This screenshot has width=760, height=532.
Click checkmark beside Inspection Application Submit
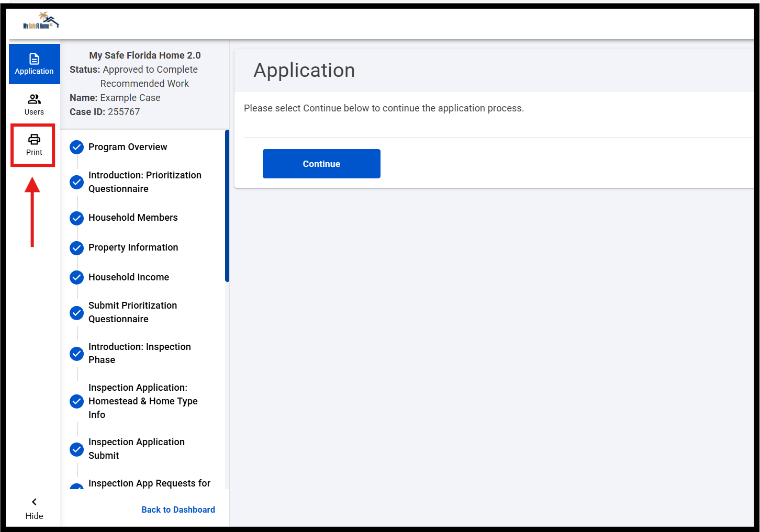tap(77, 449)
